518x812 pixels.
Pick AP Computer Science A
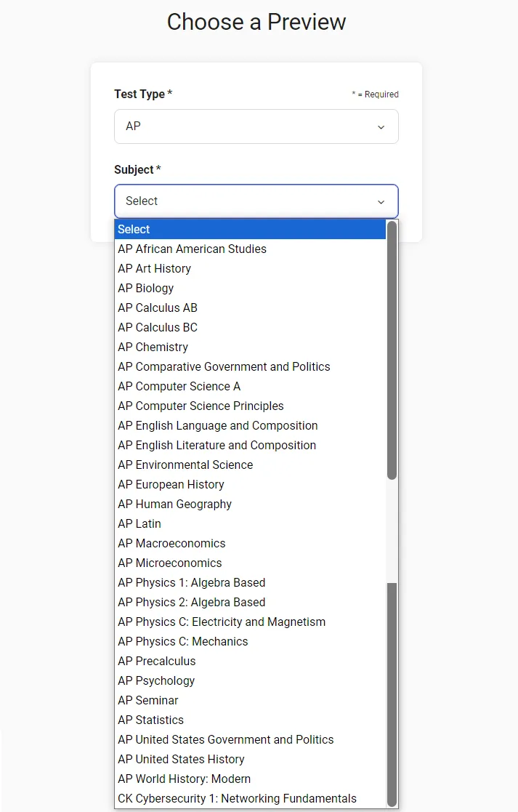179,386
